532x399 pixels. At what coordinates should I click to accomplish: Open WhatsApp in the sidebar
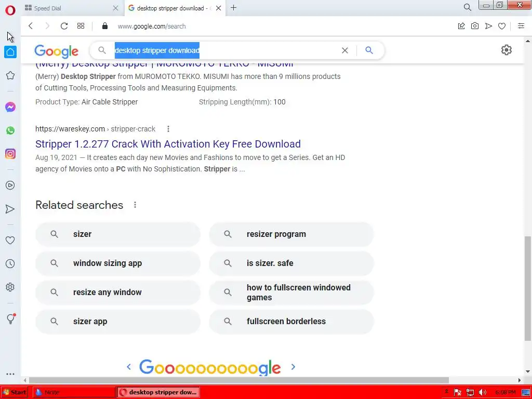click(x=10, y=130)
